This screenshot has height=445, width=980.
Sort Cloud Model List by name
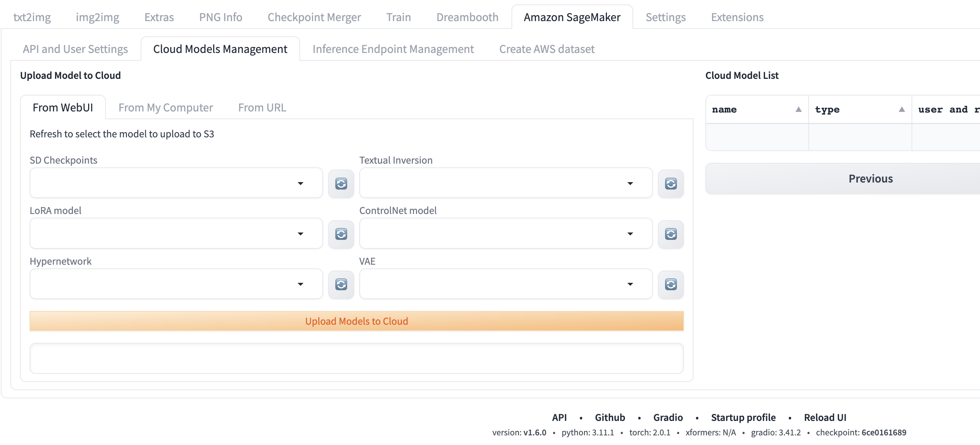798,110
